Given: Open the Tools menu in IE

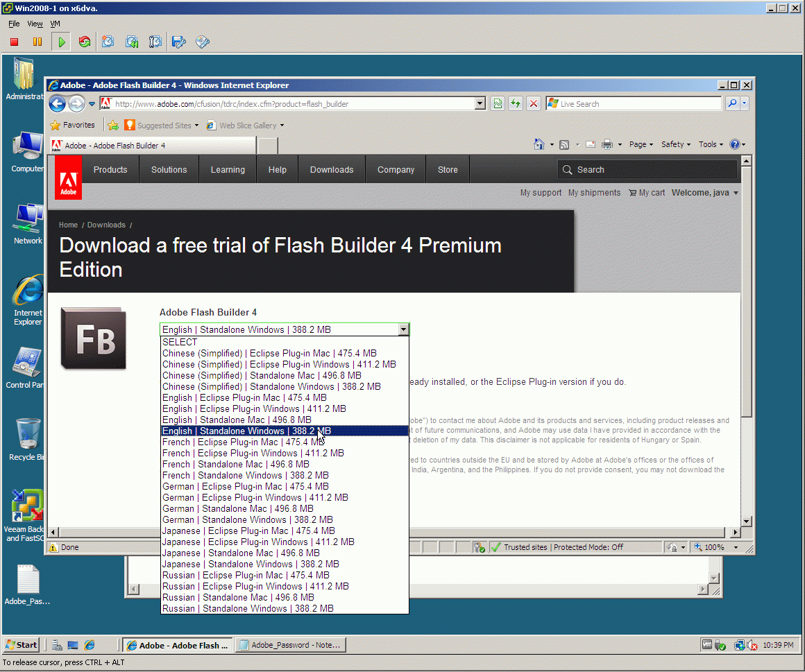Looking at the screenshot, I should click(x=711, y=145).
